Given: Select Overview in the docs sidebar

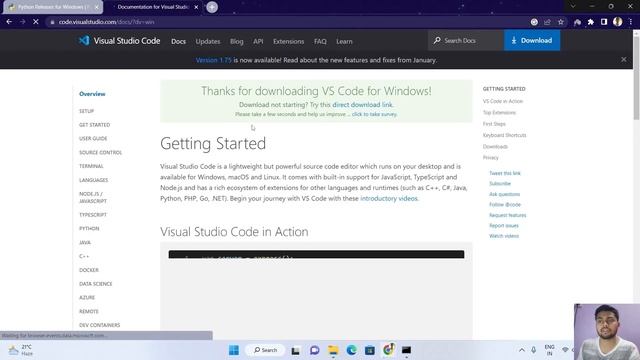Looking at the screenshot, I should coord(92,94).
